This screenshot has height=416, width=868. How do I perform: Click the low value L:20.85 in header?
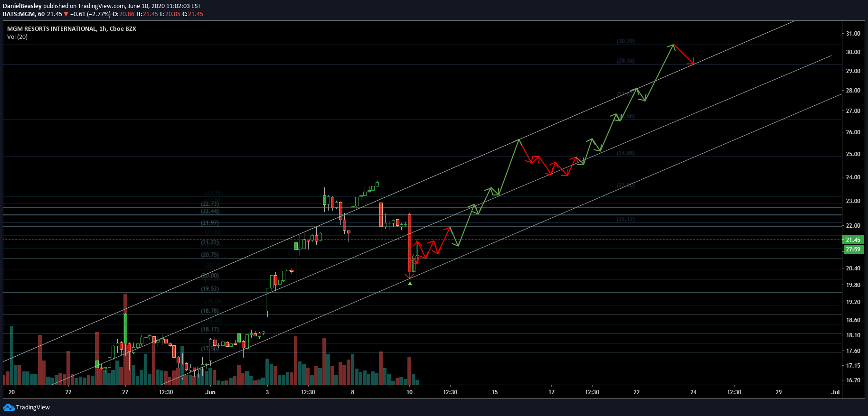[170, 14]
